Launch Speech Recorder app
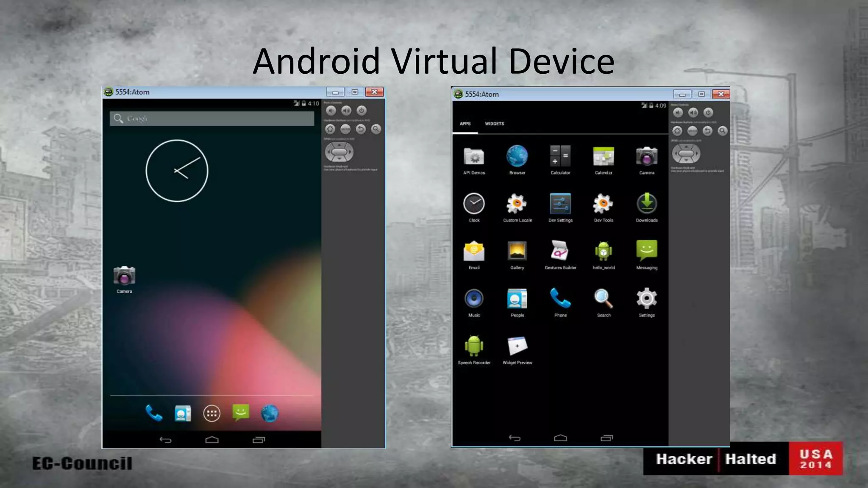Screen dimensions: 868x488 tap(474, 350)
